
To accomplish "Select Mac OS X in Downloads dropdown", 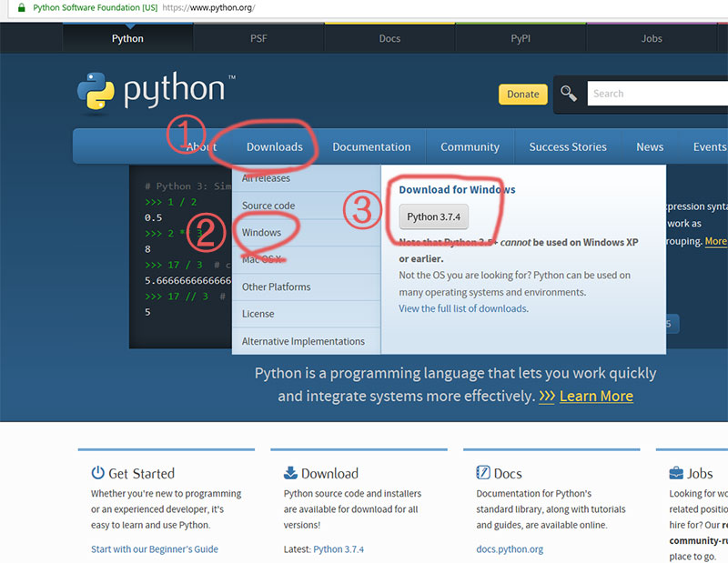I will [306, 259].
